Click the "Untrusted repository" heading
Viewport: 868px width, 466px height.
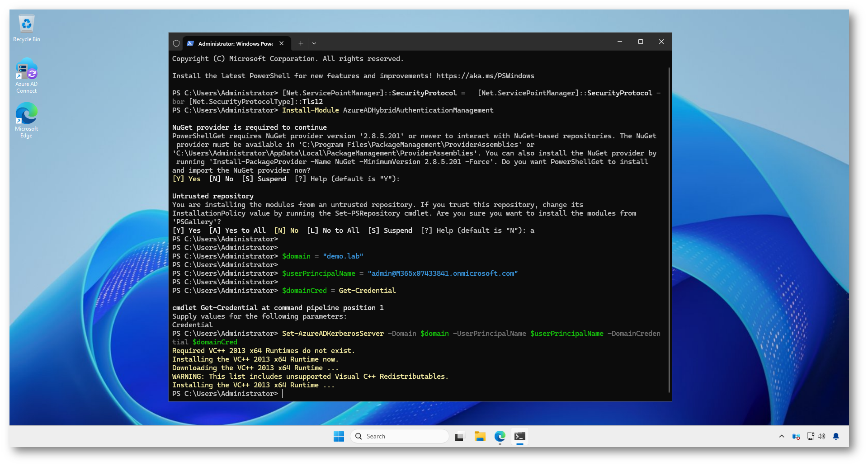[213, 196]
